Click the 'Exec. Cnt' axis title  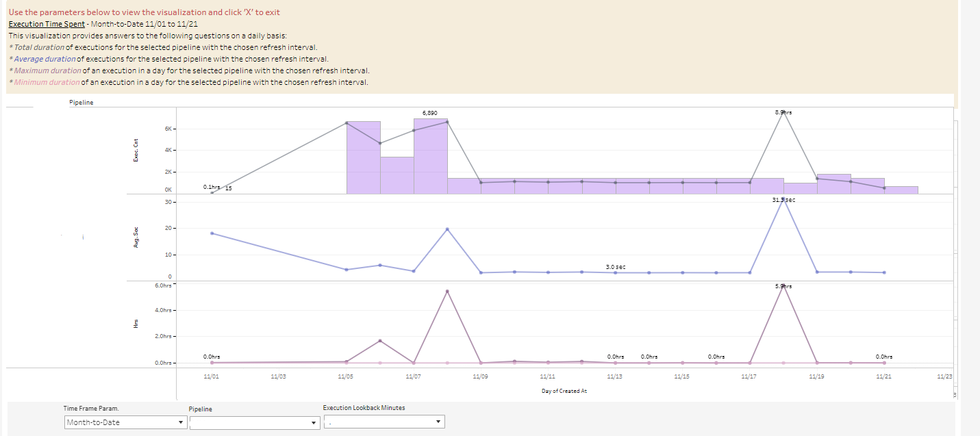pyautogui.click(x=136, y=150)
